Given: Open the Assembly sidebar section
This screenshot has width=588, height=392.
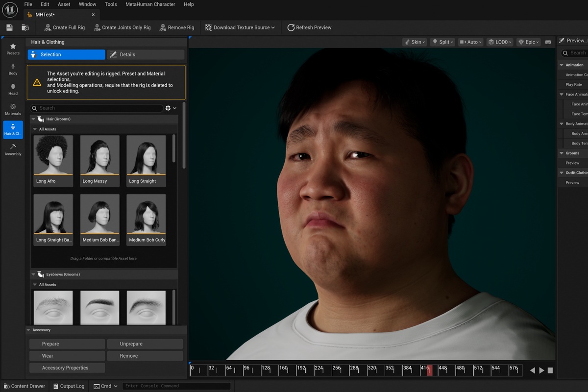Looking at the screenshot, I should click(13, 149).
